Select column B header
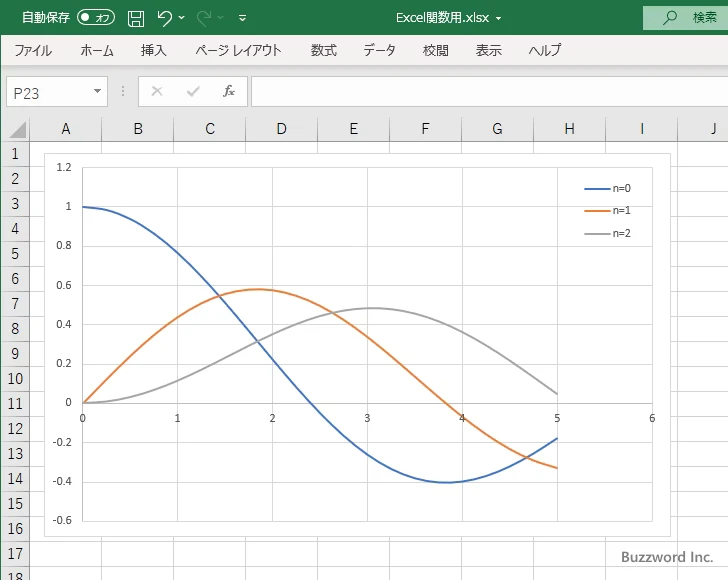This screenshot has width=728, height=580. pos(137,129)
